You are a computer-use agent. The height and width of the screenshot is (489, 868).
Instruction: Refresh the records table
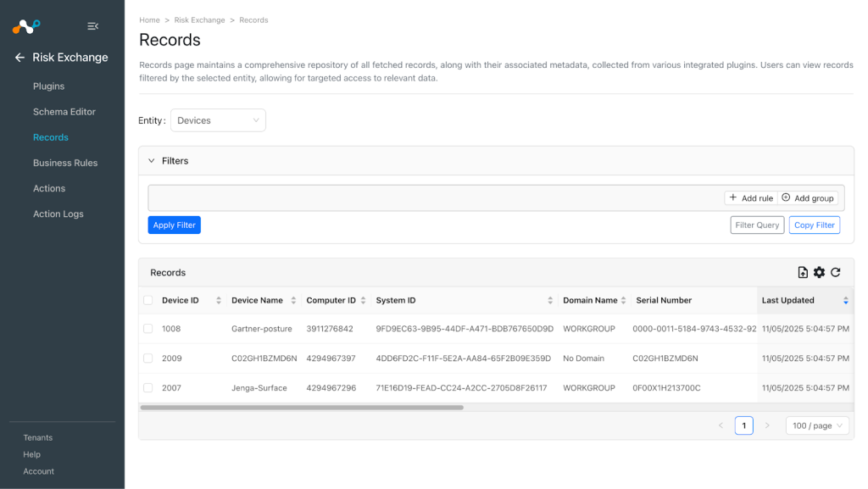836,272
